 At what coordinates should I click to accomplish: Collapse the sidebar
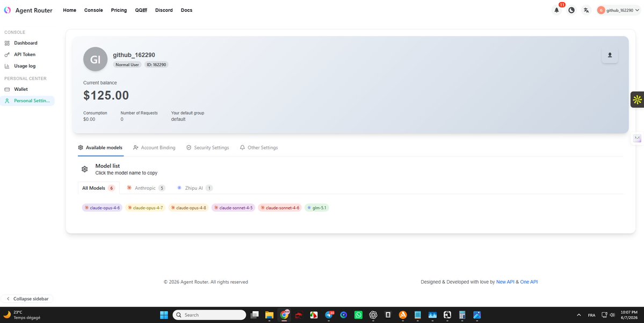27,299
